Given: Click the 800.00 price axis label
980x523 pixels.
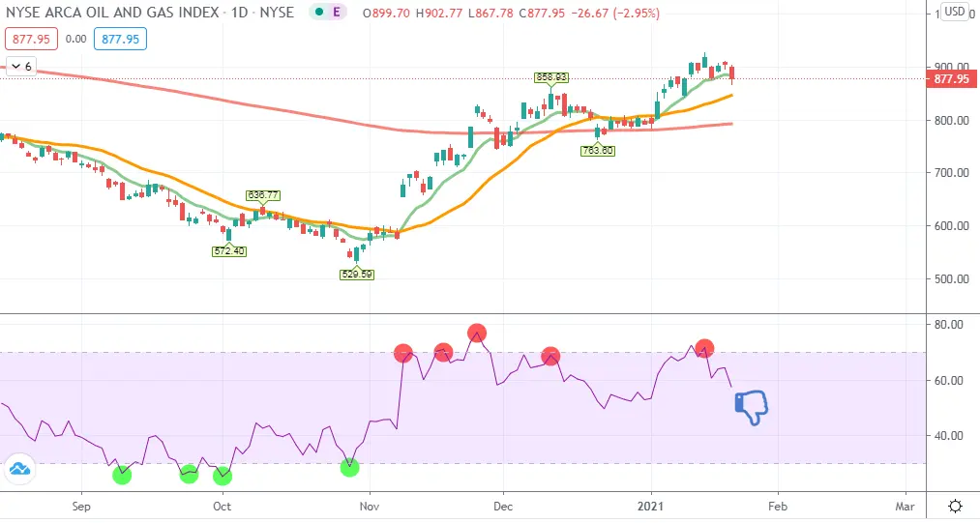Looking at the screenshot, I should (x=951, y=120).
